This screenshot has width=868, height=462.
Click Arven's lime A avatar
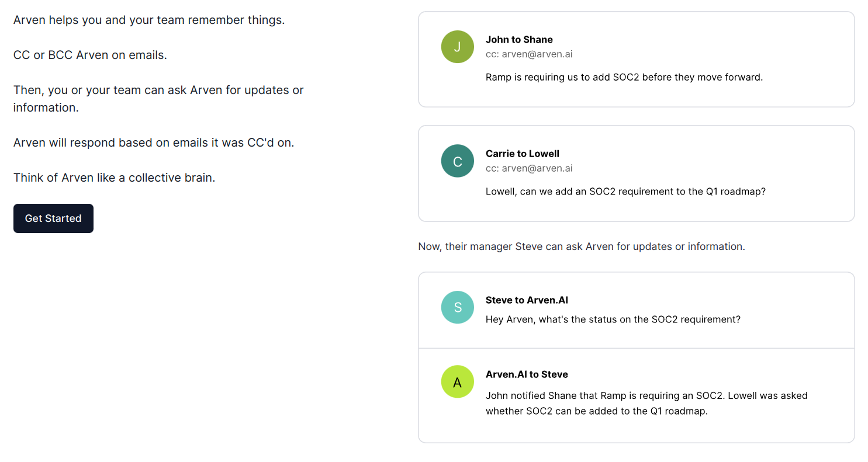pos(458,381)
